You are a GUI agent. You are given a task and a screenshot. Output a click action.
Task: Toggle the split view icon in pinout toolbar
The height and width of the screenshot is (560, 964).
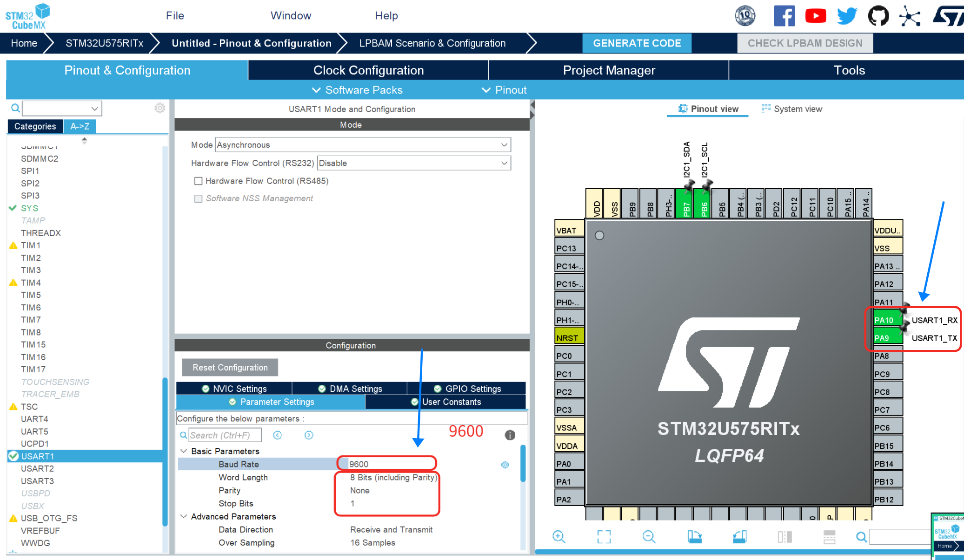(x=784, y=537)
